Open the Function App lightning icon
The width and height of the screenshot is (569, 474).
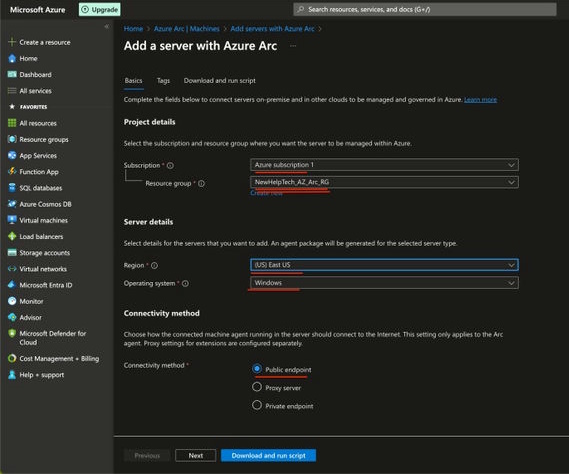[x=12, y=171]
